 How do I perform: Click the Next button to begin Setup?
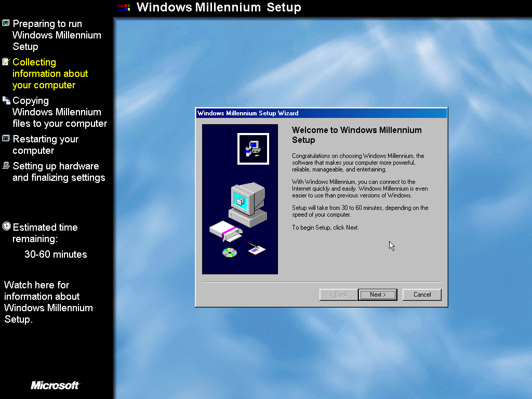[378, 295]
